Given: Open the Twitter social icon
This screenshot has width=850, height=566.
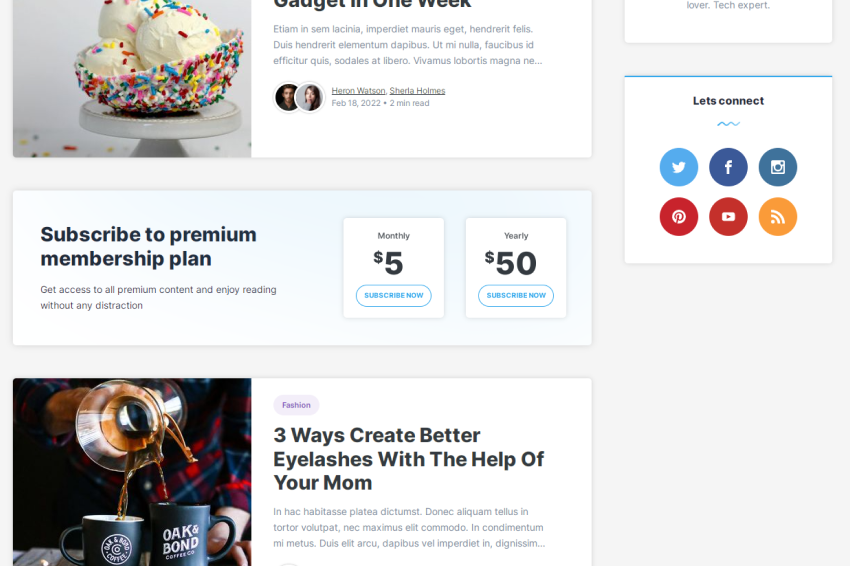Looking at the screenshot, I should point(679,167).
